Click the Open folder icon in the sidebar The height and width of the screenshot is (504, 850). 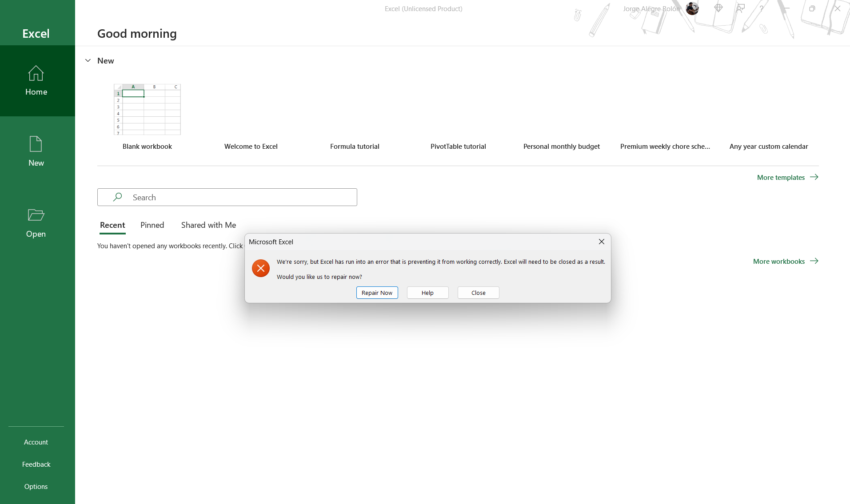[x=36, y=215]
